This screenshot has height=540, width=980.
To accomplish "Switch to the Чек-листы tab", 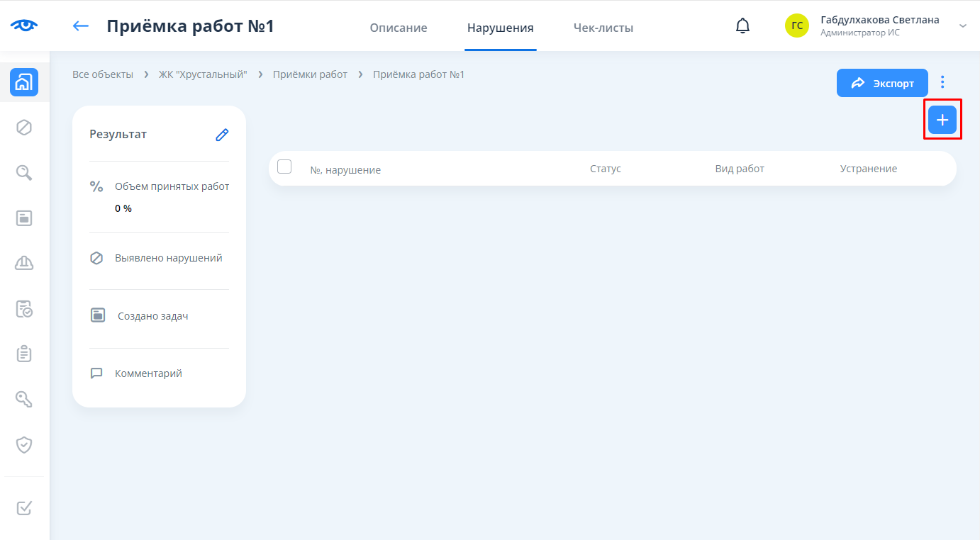I will pos(603,28).
